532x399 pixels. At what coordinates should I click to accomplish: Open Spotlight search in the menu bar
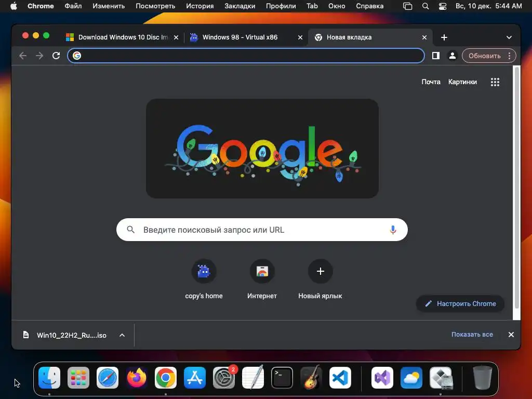pyautogui.click(x=425, y=6)
